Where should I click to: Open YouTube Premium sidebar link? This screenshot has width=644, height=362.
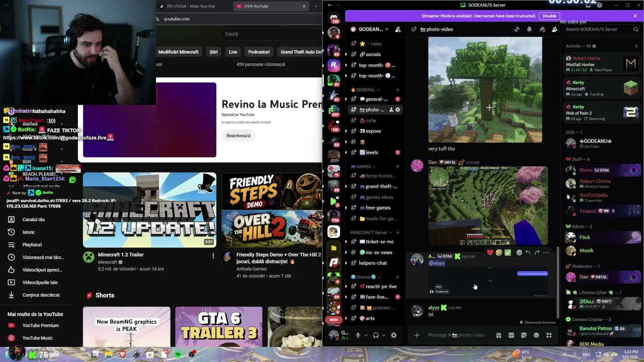pyautogui.click(x=40, y=325)
